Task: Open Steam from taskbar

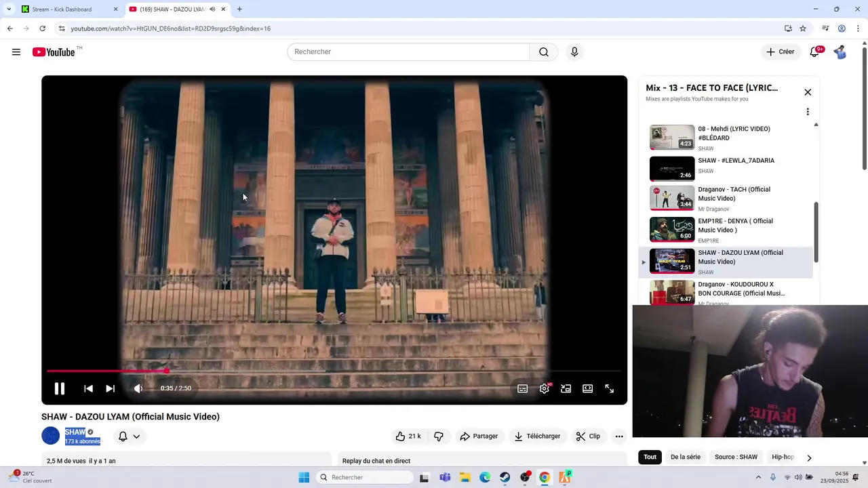Action: click(505, 477)
